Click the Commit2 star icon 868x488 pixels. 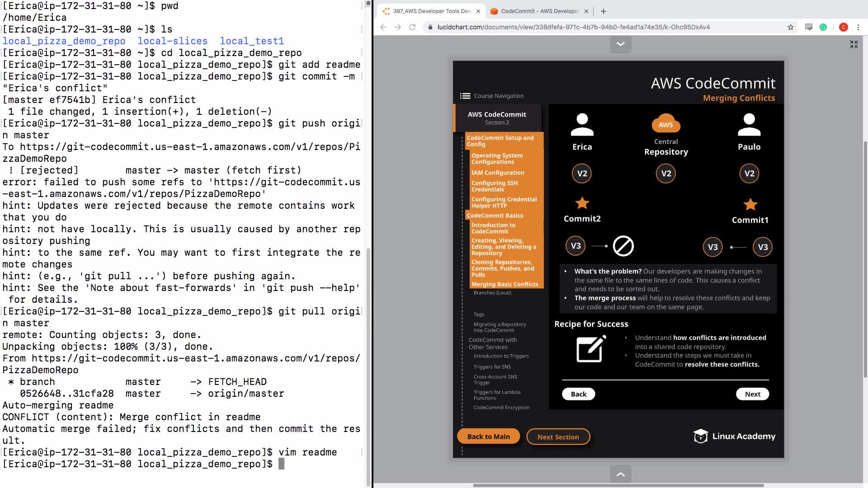[582, 203]
